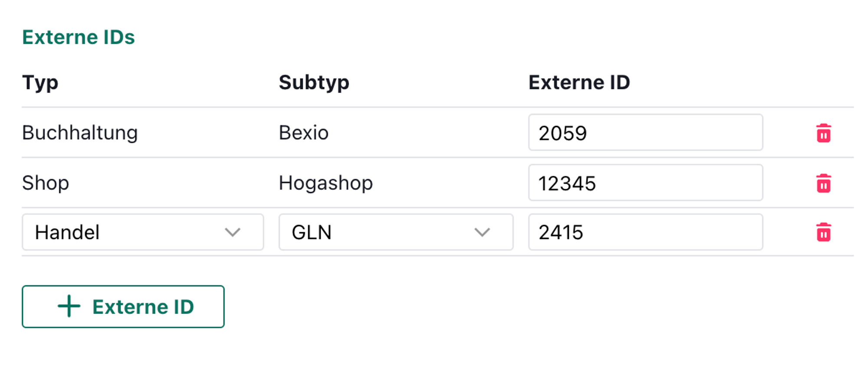
Task: Open the Handel type dropdown
Action: point(142,232)
